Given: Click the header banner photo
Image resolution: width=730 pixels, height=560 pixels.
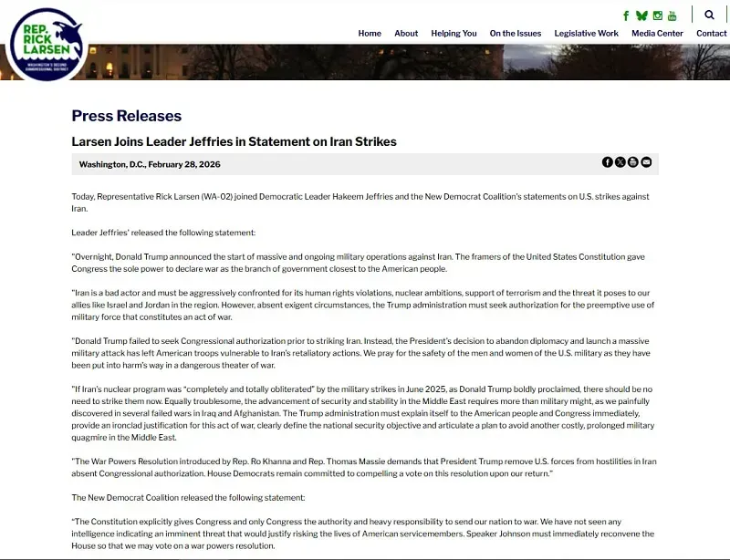Looking at the screenshot, I should click(411, 62).
